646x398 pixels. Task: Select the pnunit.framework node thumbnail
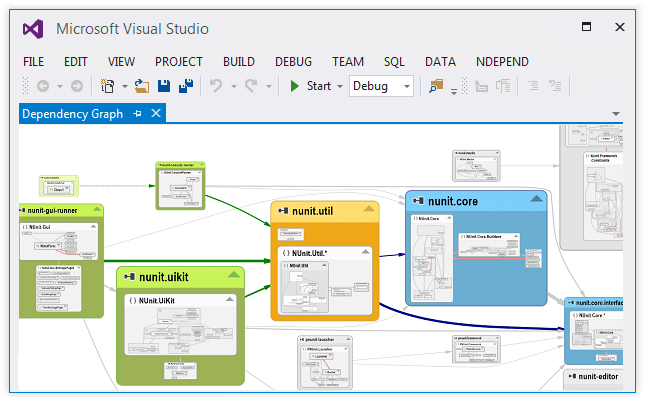coord(476,349)
